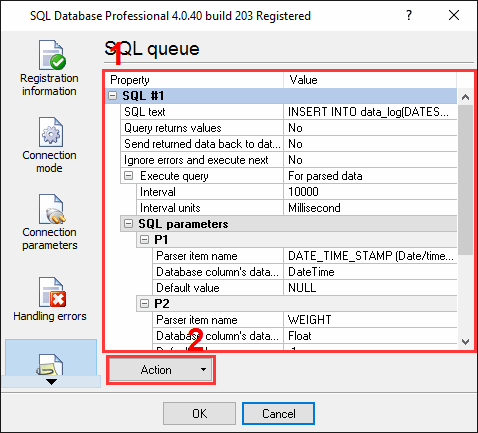This screenshot has height=433, width=478.
Task: Click the NULL default value cell
Action: click(x=370, y=288)
